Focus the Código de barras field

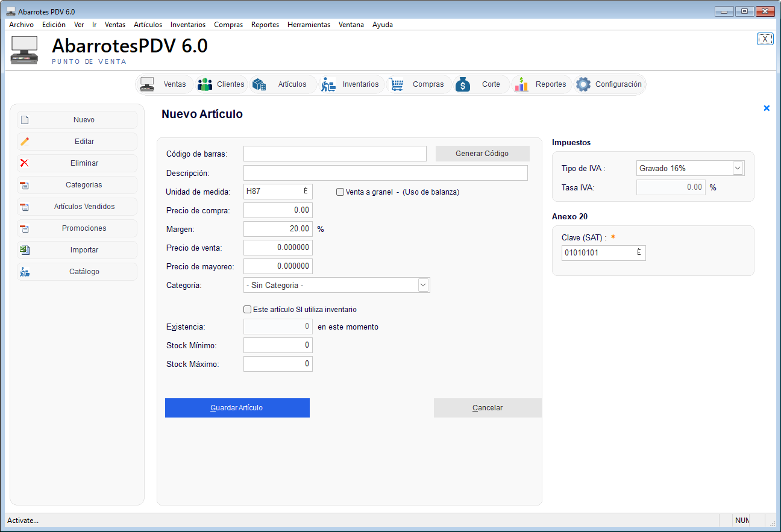(335, 154)
